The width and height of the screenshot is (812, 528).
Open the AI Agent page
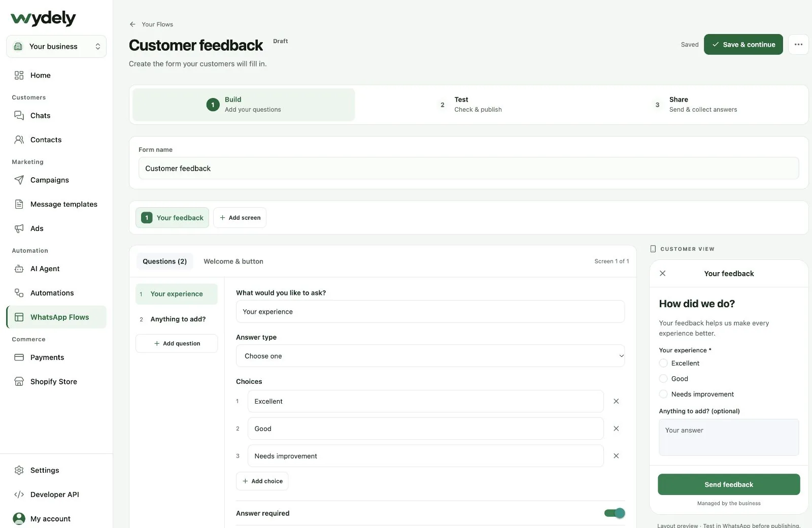tap(56, 269)
